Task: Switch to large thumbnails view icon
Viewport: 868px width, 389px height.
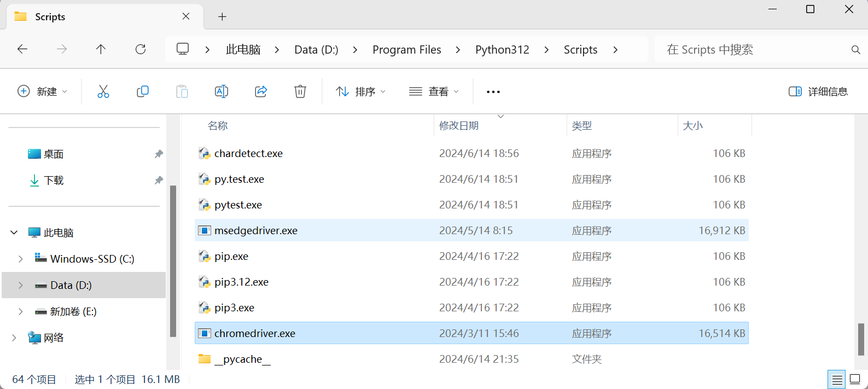Action: coord(855,379)
